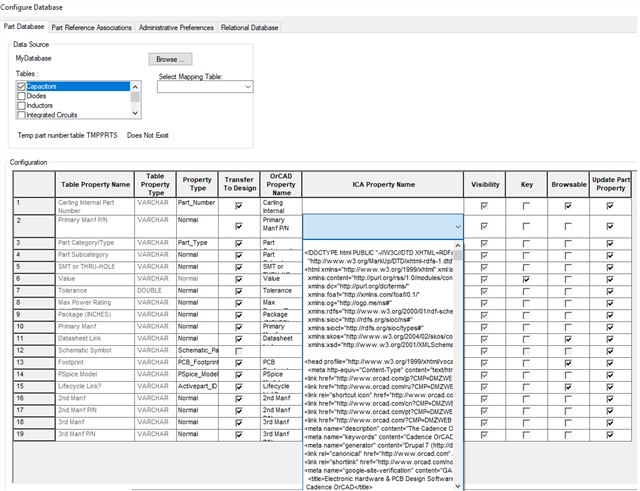Toggle Visibility checkbox for Part Category/Type row

[x=485, y=243]
